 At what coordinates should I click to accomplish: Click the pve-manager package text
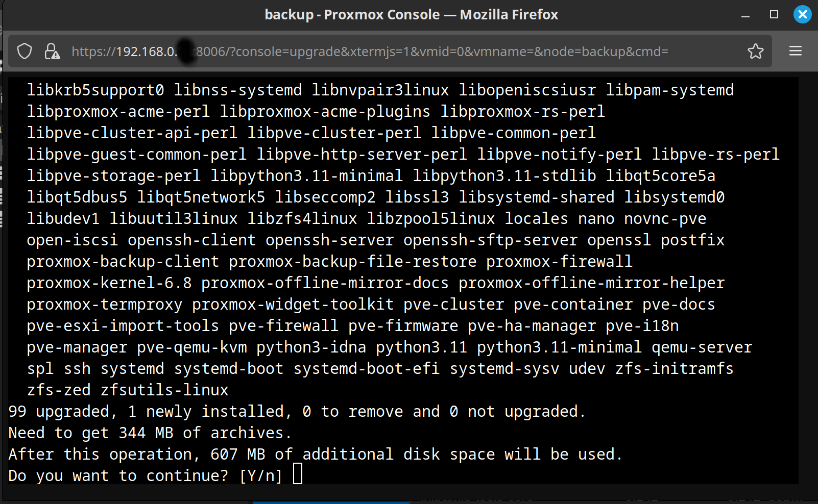point(77,347)
